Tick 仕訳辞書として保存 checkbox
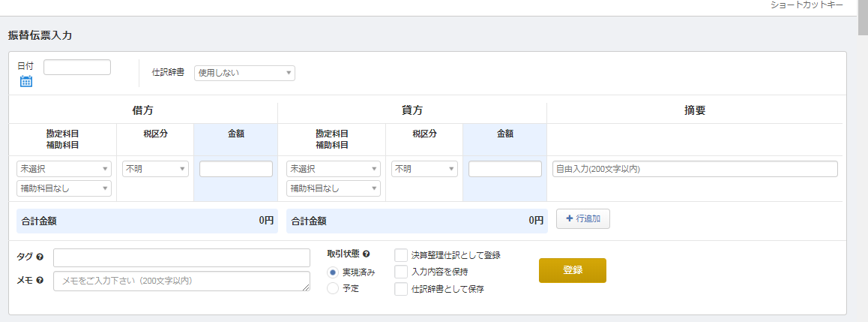This screenshot has height=322, width=868. click(x=401, y=288)
